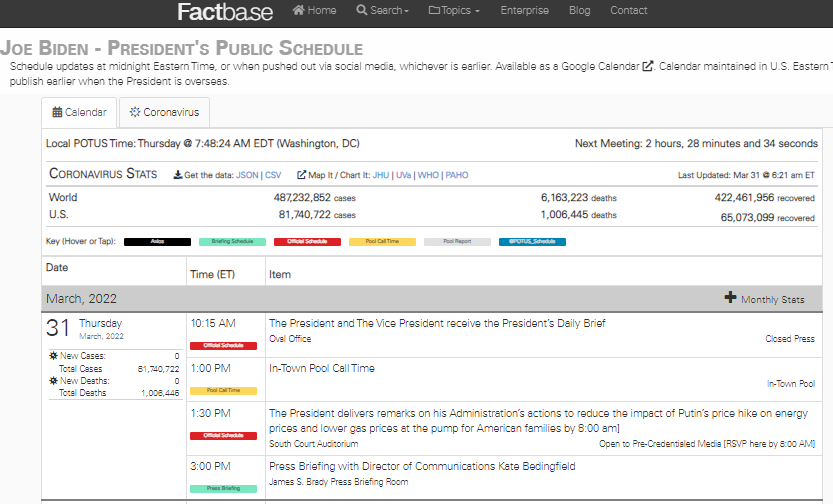Click the South Court Auditorium location

click(x=313, y=443)
